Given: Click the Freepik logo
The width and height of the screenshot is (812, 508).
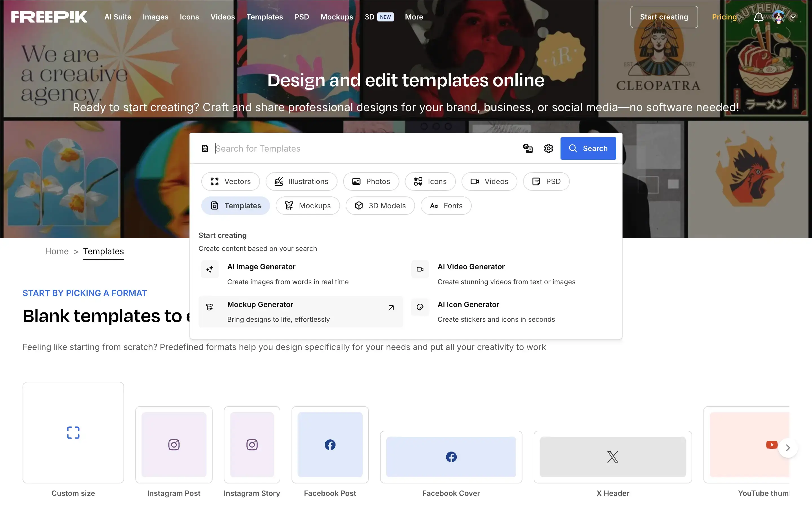Looking at the screenshot, I should [x=49, y=17].
